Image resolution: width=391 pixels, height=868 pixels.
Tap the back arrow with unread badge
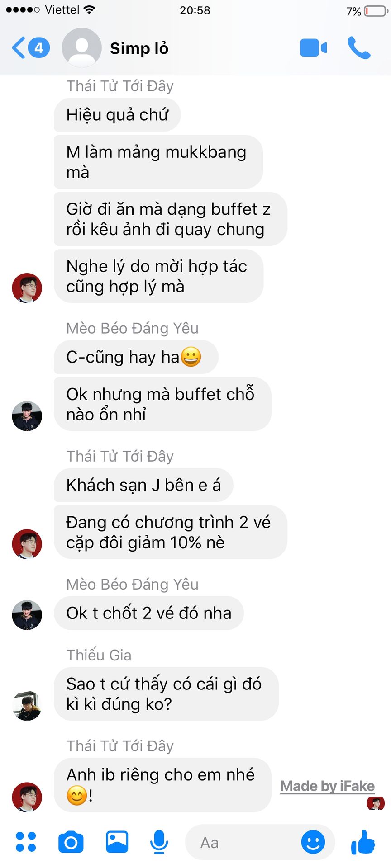tap(31, 47)
